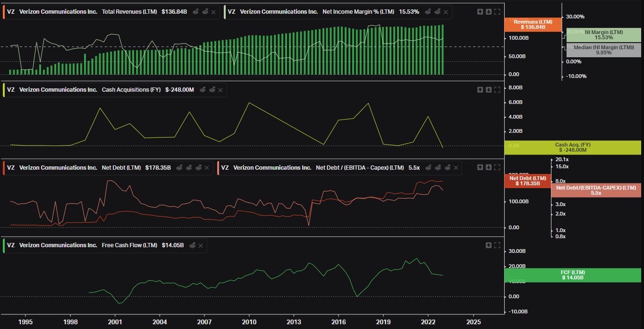Image resolution: width=644 pixels, height=329 pixels.
Task: Click green color bar of Free Cash Flow legend
Action: tap(4, 245)
